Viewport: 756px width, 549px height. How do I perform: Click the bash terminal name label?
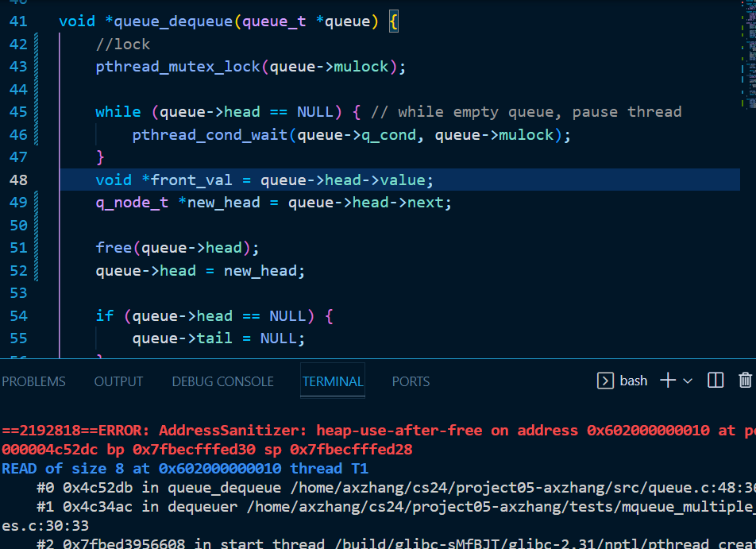[x=633, y=381]
